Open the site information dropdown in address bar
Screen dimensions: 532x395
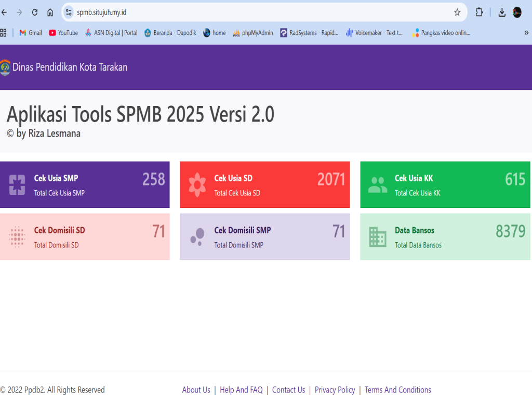[x=69, y=12]
